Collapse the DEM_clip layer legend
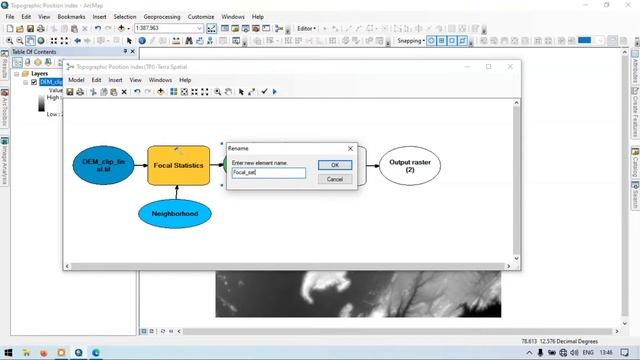The image size is (640, 360). pos(25,82)
